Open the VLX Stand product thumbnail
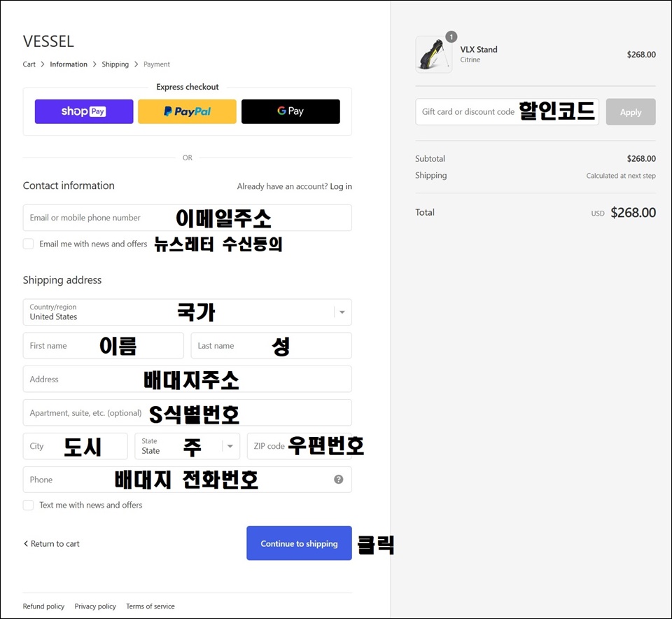672x619 pixels. click(434, 55)
